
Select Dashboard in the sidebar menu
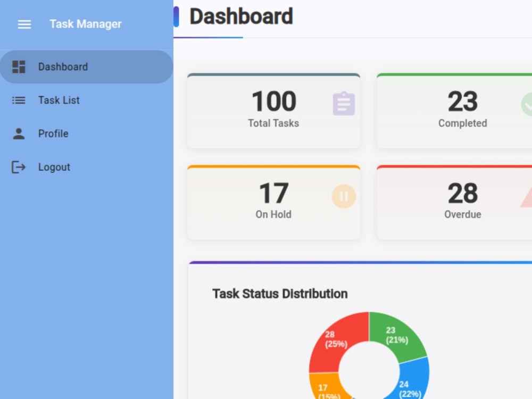[x=87, y=67]
